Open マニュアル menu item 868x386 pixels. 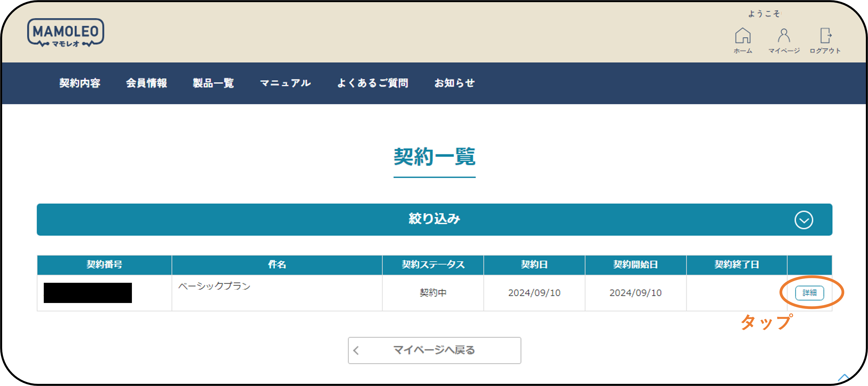[285, 83]
